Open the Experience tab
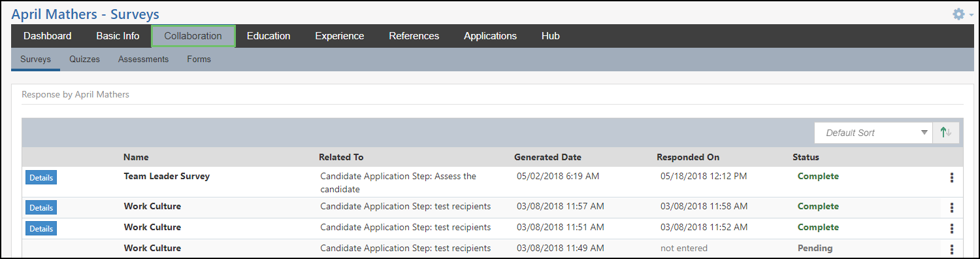The image size is (980, 259). 339,36
